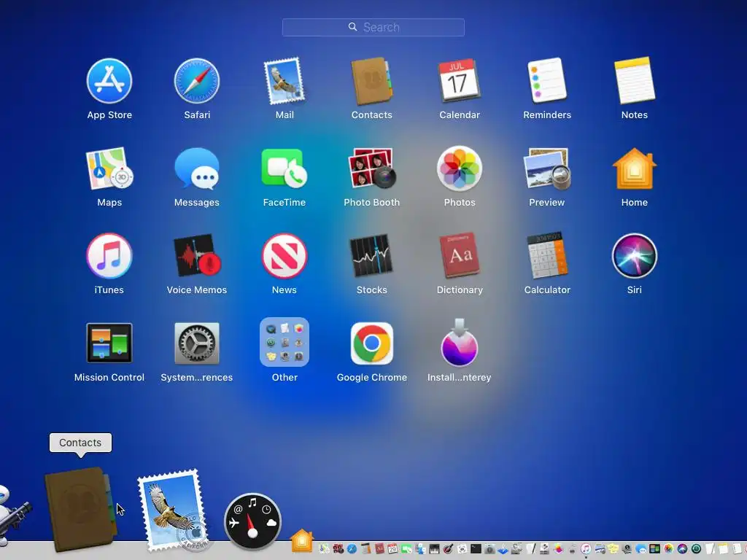Launch Maps from the Launchpad grid
Screen dimensions: 747x560
tap(109, 168)
